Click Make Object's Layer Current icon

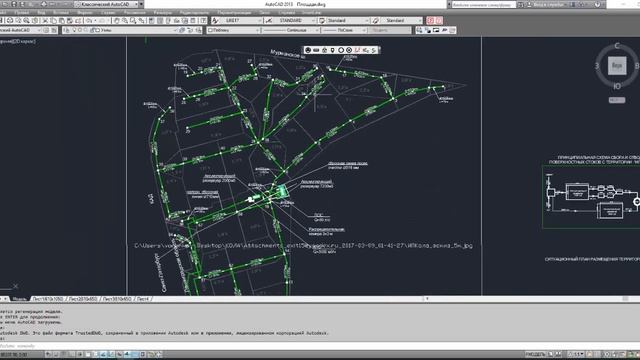[x=182, y=30]
